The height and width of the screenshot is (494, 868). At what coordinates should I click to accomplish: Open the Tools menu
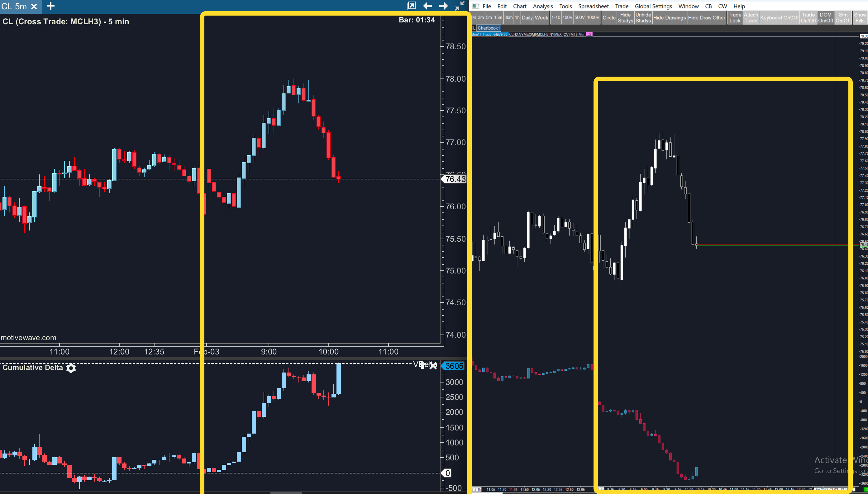click(565, 6)
